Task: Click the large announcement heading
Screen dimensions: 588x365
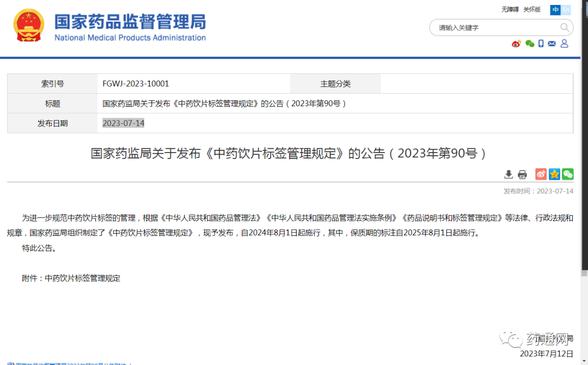Action: [x=289, y=154]
